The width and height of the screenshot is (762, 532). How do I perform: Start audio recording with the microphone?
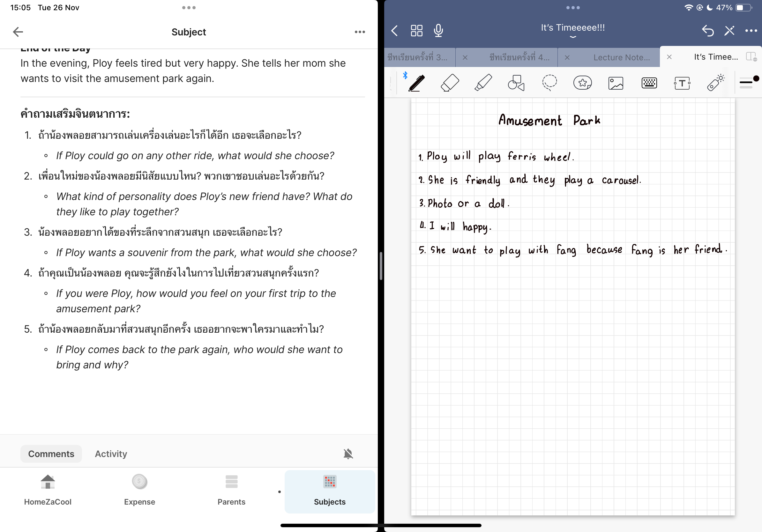(438, 31)
